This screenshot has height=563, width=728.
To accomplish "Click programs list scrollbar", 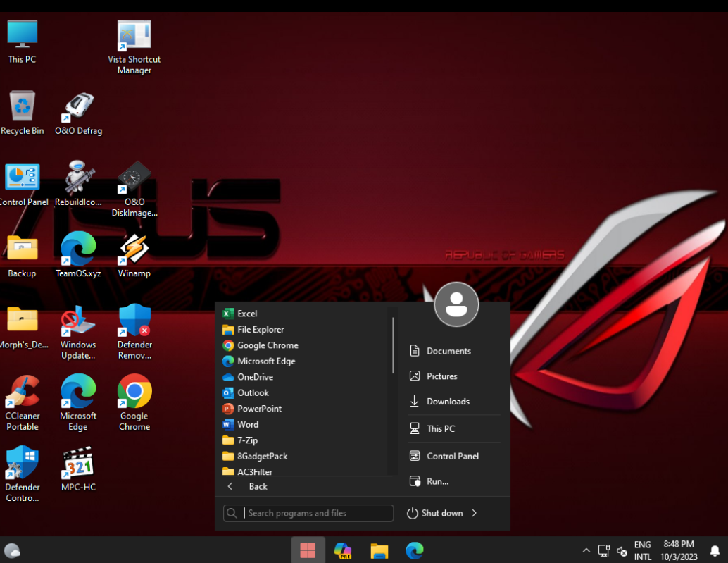I will (x=394, y=345).
